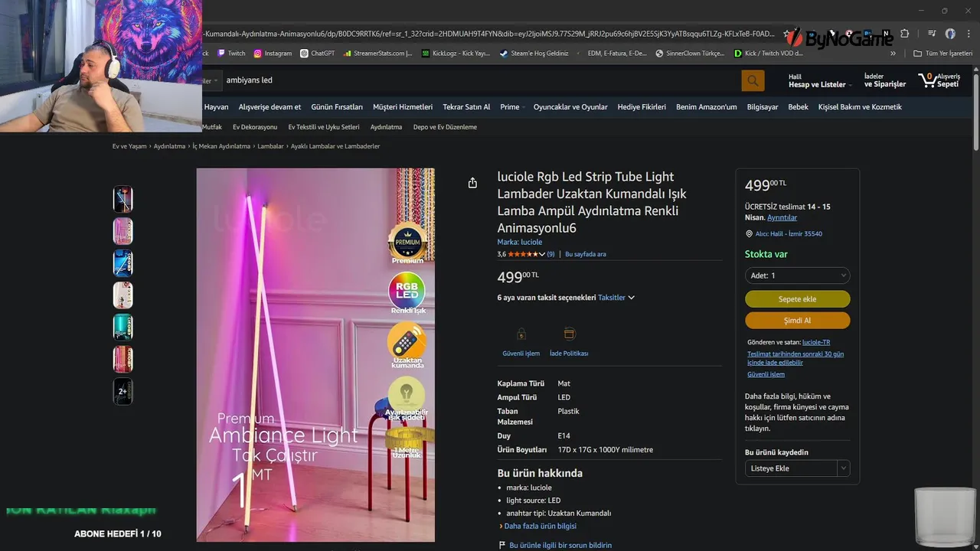Image resolution: width=980 pixels, height=551 pixels.
Task: Open the Ayrıntılar delivery link
Action: 782,217
